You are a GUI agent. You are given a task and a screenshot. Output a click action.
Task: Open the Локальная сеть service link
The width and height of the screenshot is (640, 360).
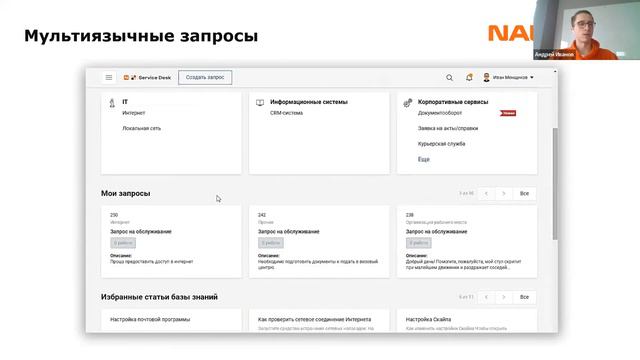click(x=141, y=128)
